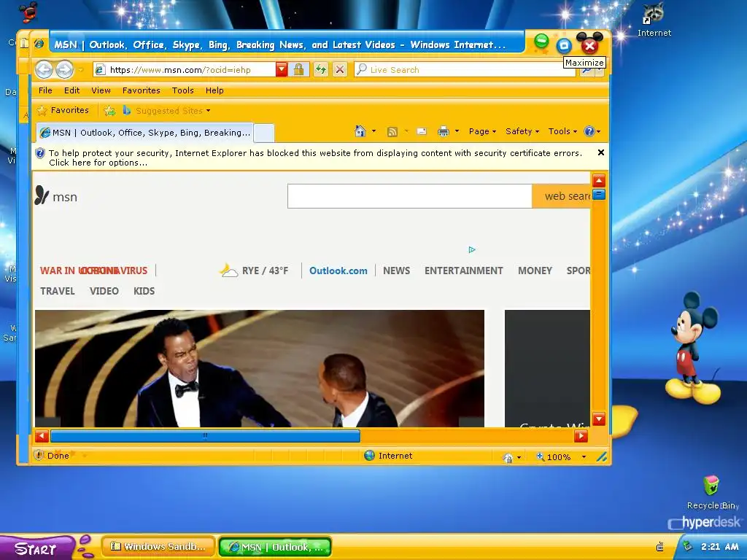Open the Tools menu in menu bar

[x=182, y=90]
